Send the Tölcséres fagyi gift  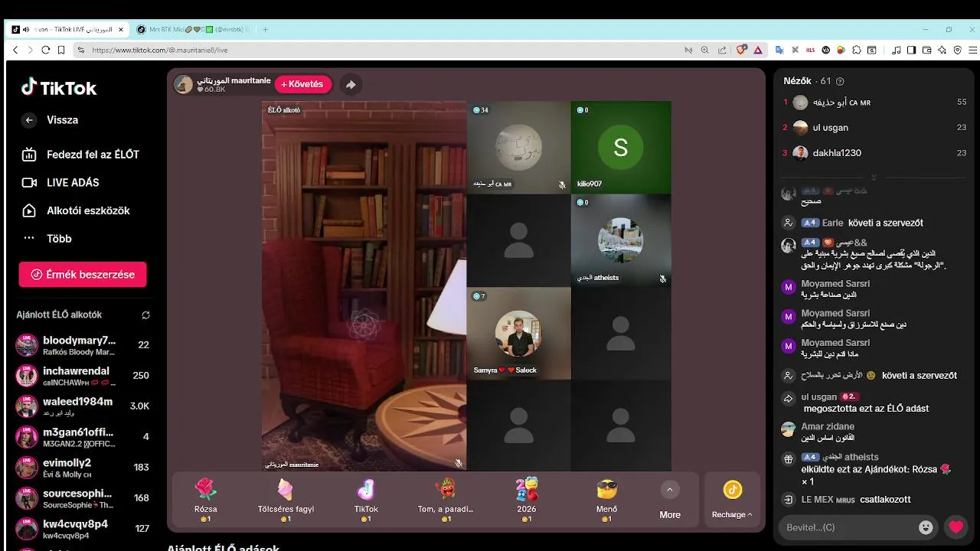click(x=286, y=500)
